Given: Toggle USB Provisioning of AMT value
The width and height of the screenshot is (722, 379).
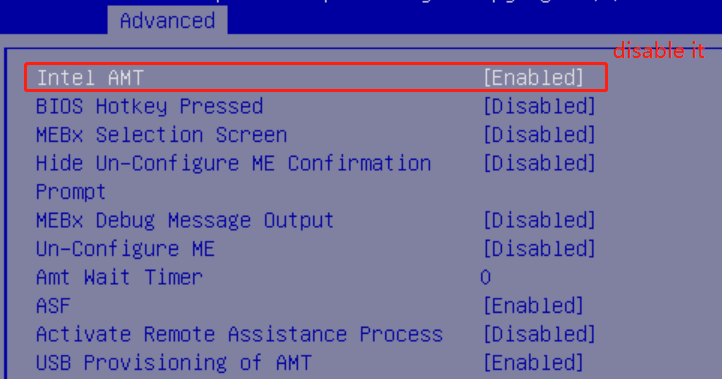Looking at the screenshot, I should pos(533,363).
